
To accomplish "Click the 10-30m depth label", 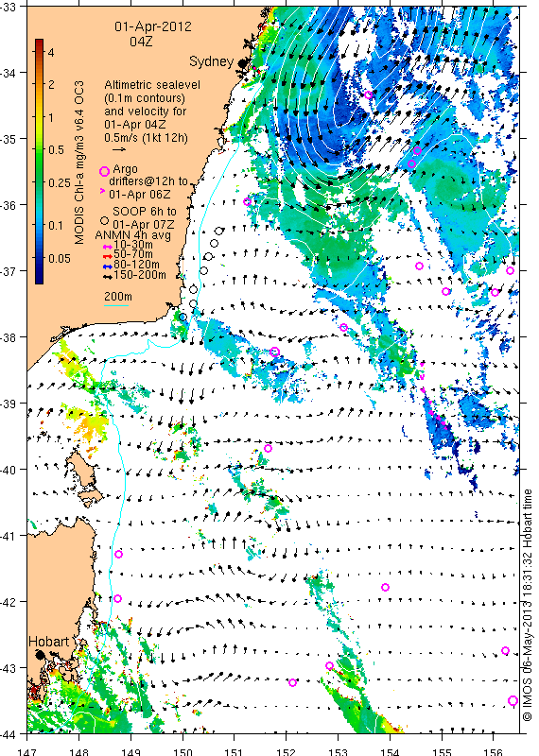I will [x=133, y=246].
